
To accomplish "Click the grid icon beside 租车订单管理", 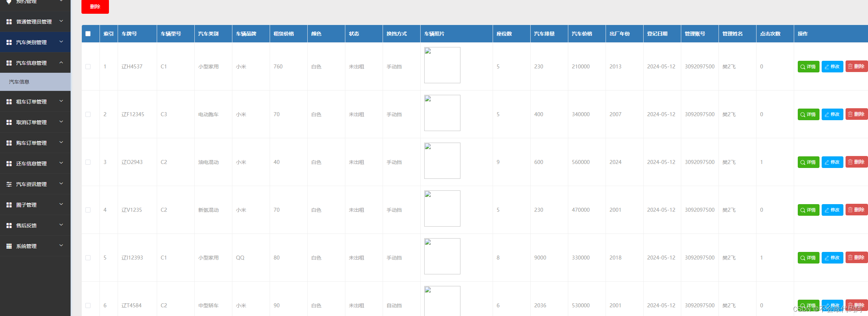I will (9, 102).
